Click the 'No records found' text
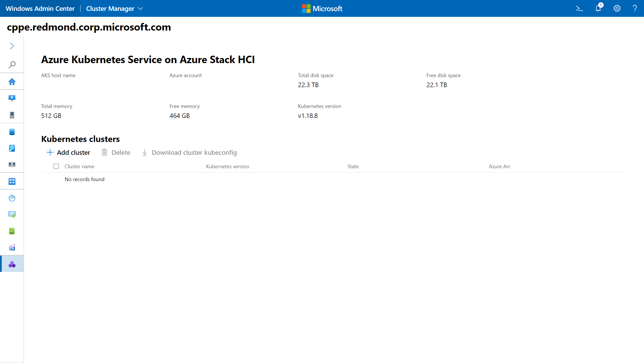 (84, 179)
